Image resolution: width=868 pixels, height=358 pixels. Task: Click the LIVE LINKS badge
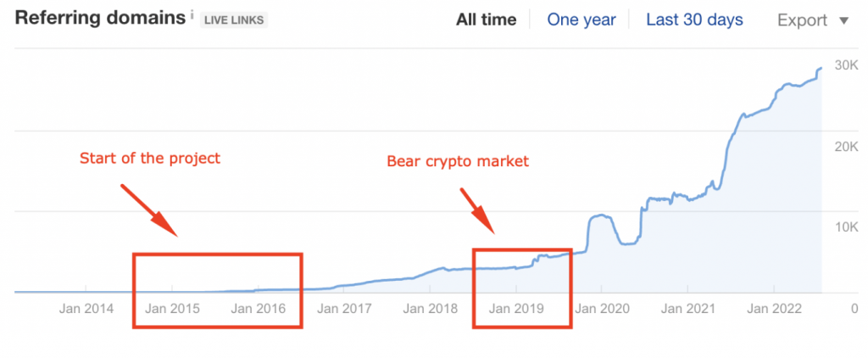[233, 20]
